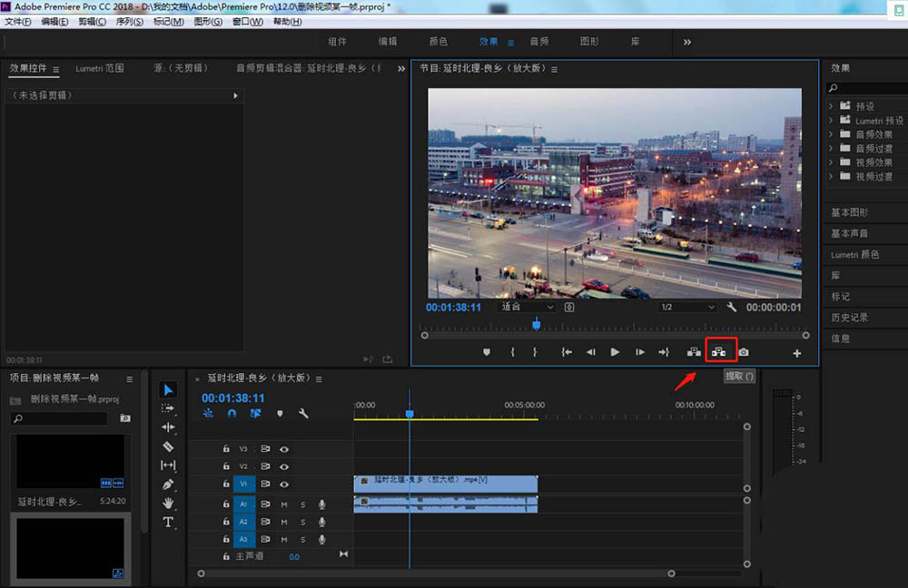Select the Pen tool
908x588 pixels.
168,485
